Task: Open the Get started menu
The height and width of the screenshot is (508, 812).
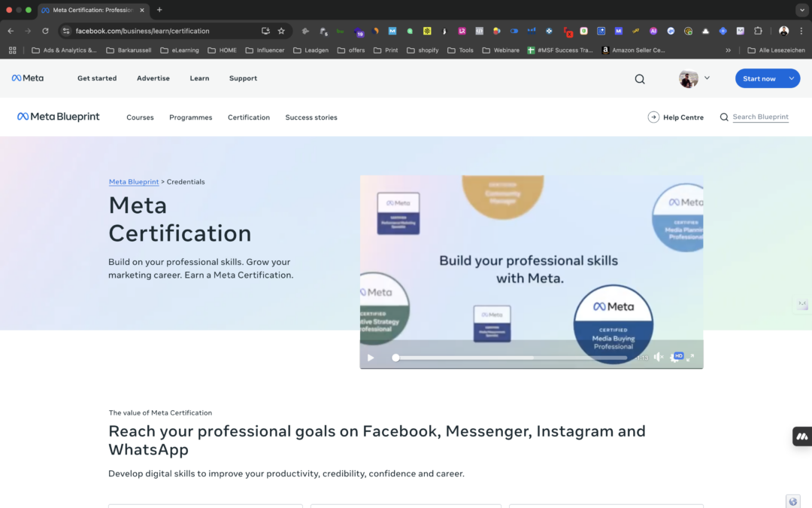Action: [97, 78]
